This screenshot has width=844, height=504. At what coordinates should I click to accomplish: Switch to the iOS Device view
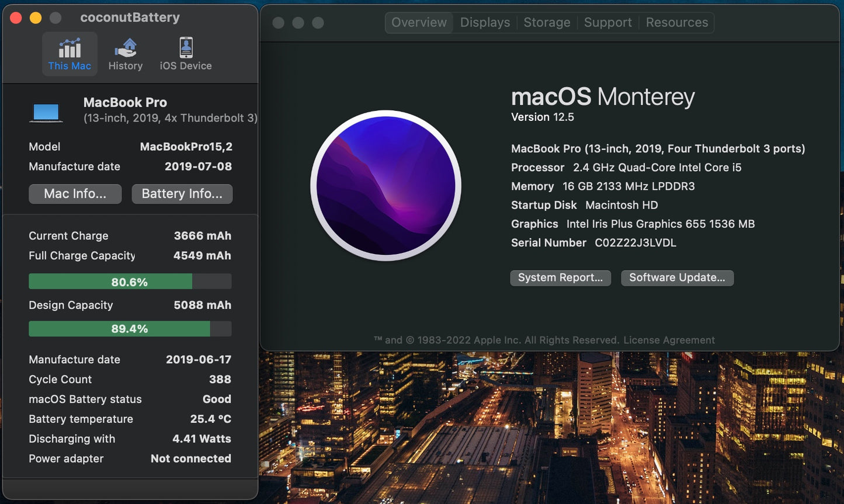pyautogui.click(x=185, y=53)
